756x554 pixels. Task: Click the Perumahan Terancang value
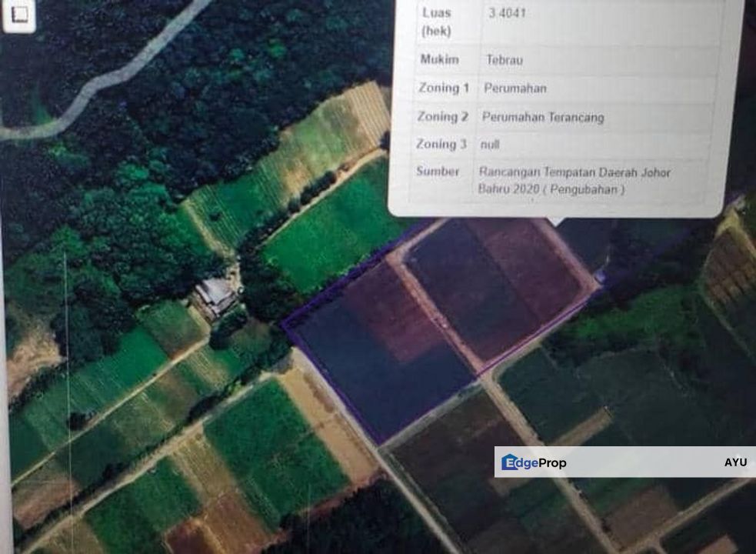(x=543, y=118)
